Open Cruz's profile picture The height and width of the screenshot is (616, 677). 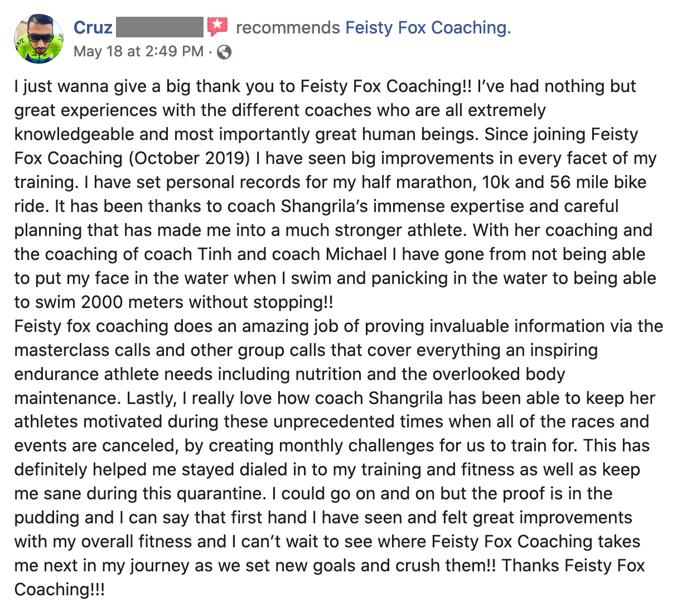[39, 38]
